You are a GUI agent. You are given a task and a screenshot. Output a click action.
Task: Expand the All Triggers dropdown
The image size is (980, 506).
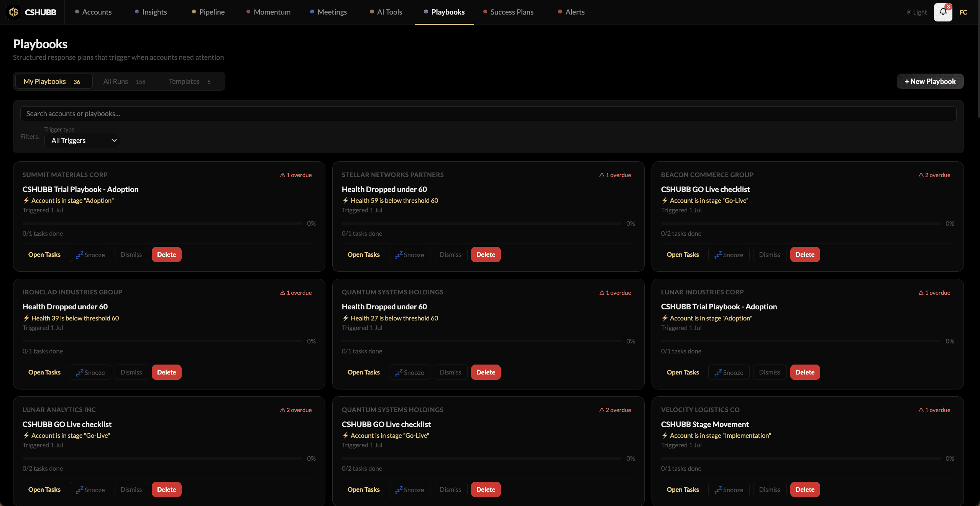82,141
